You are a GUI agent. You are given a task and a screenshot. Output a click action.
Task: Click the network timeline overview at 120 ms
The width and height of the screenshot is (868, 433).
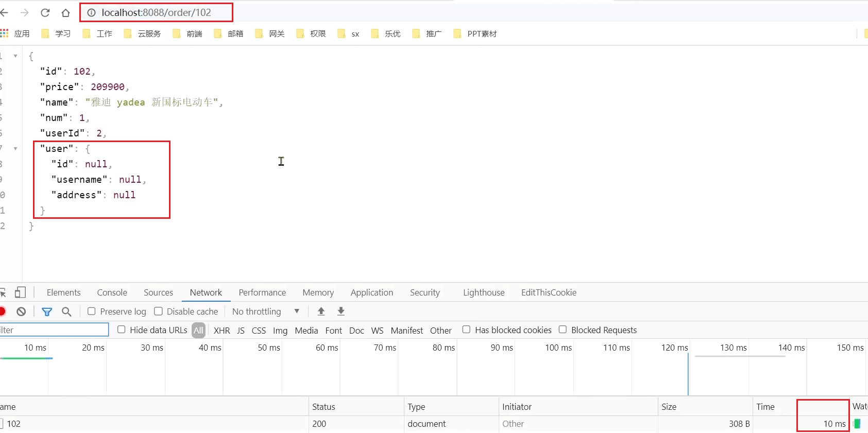pyautogui.click(x=675, y=371)
